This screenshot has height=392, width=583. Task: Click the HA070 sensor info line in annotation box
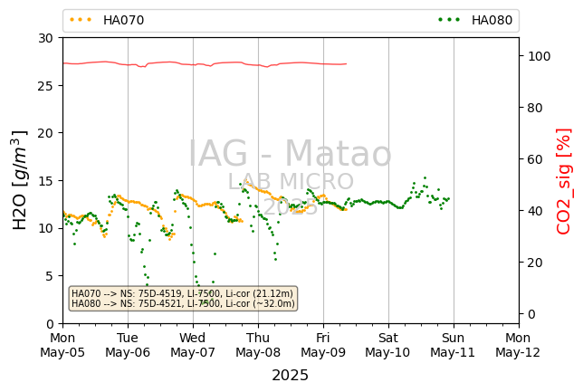tap(182, 293)
